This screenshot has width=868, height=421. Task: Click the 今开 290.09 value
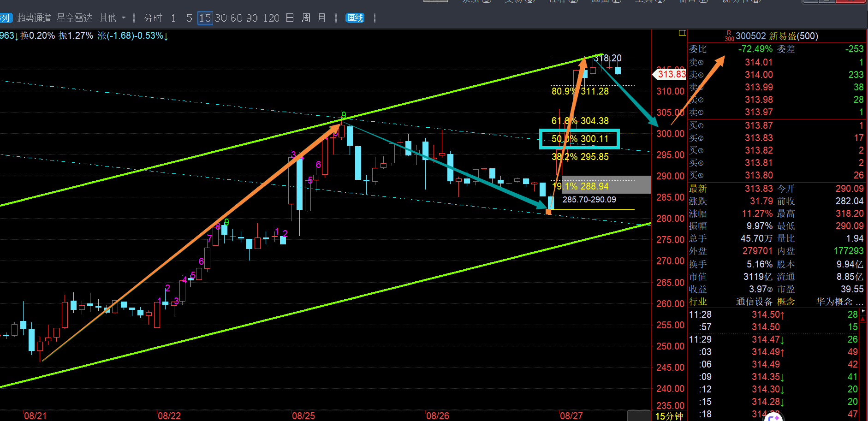850,189
